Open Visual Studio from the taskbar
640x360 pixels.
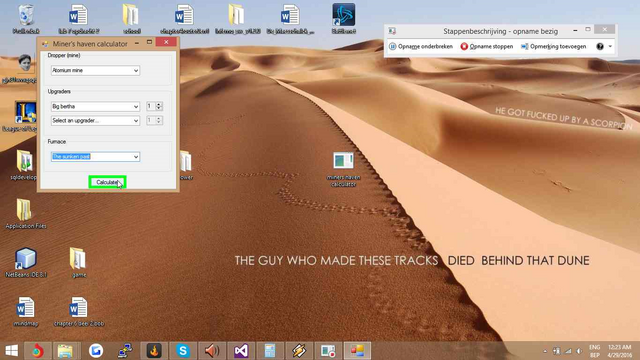[241, 351]
